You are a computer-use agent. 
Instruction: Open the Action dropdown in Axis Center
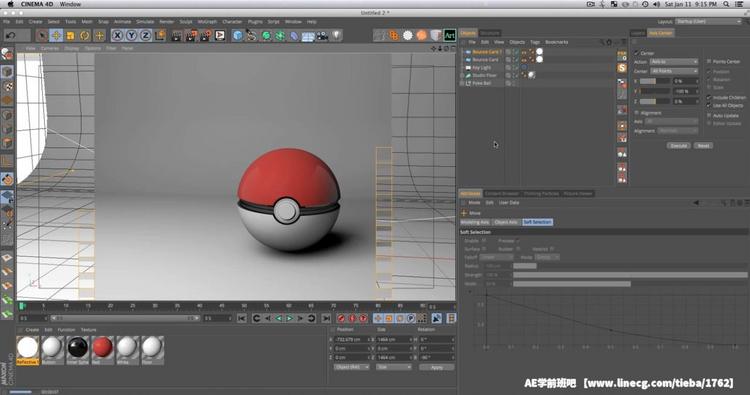673,62
